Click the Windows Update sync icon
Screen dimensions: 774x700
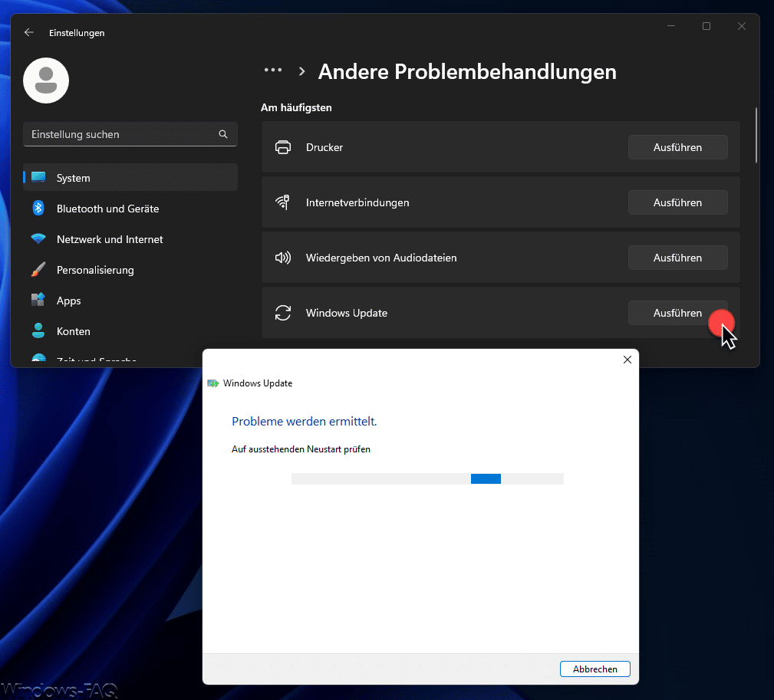point(283,313)
